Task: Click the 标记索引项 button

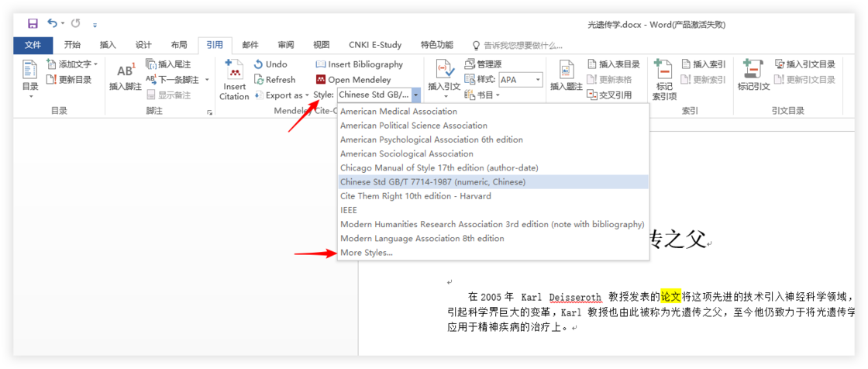Action: (664, 81)
